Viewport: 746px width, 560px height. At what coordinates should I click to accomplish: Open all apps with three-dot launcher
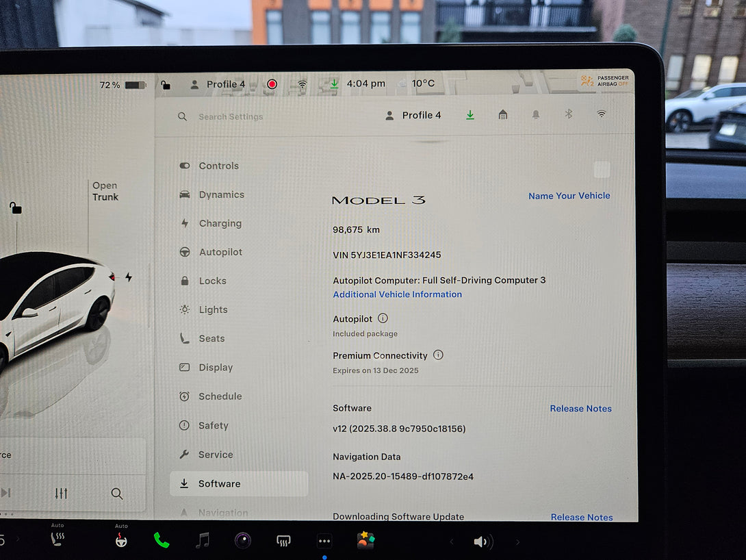click(324, 542)
